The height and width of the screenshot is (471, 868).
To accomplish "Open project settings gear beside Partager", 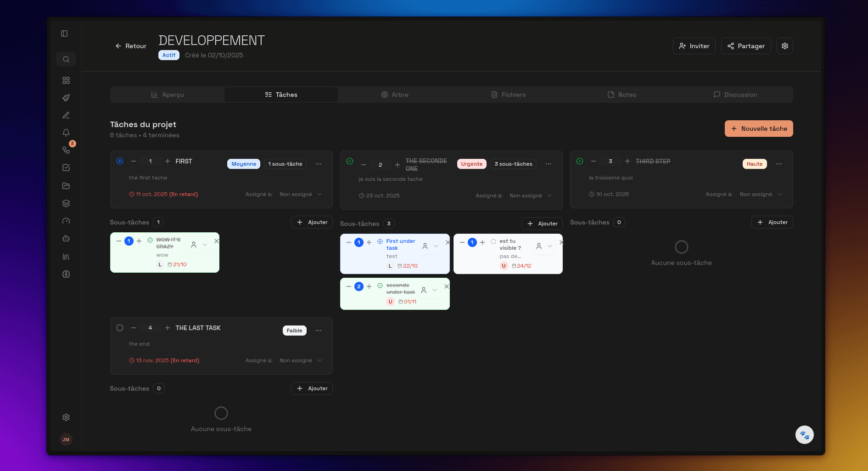I will (785, 46).
